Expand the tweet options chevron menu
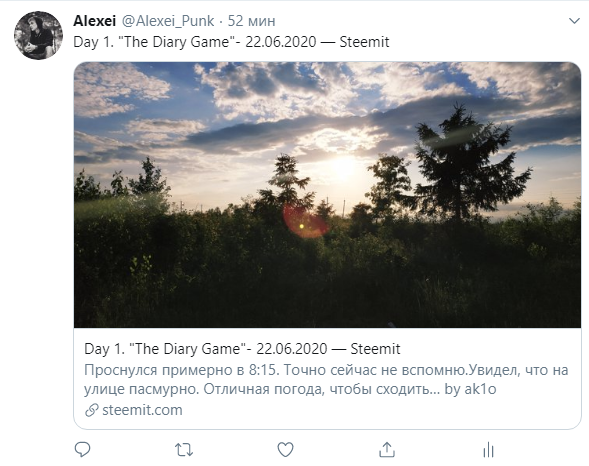589x466 pixels. click(574, 21)
